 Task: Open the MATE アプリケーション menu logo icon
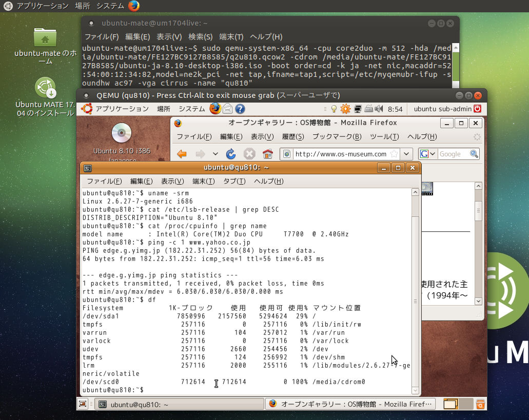pos(8,6)
